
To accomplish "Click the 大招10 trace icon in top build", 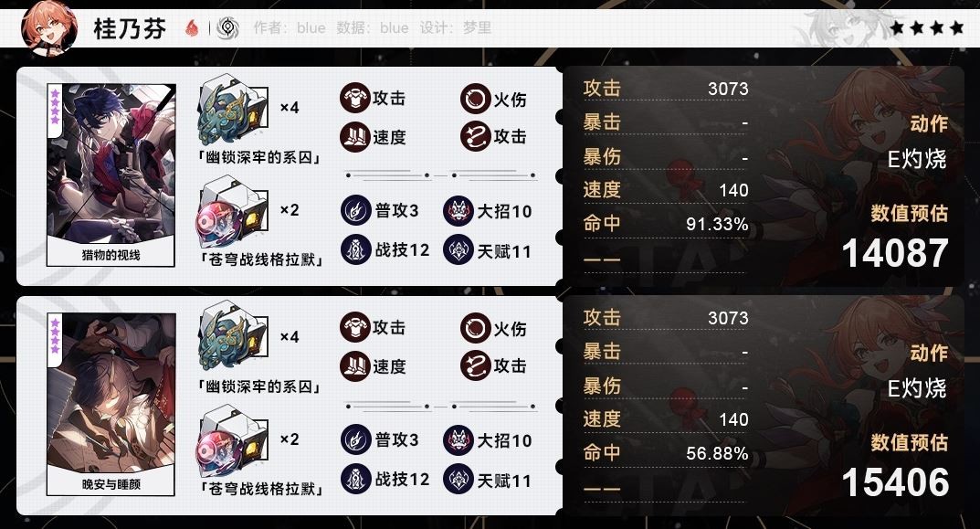I will tap(458, 211).
